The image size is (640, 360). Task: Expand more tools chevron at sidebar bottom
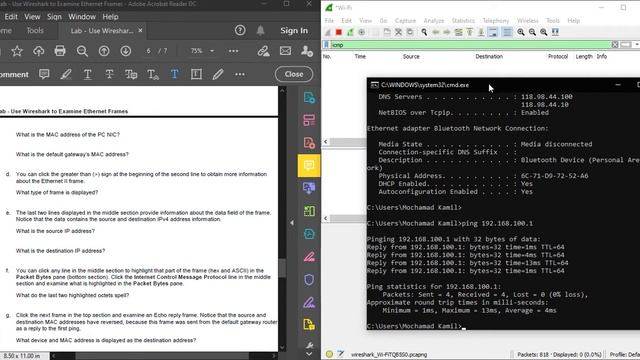pyautogui.click(x=309, y=354)
